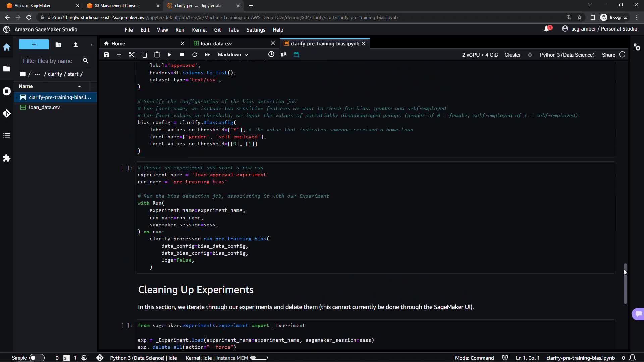
Task: Cut the selected cell with the scissors icon
Action: tap(131, 55)
